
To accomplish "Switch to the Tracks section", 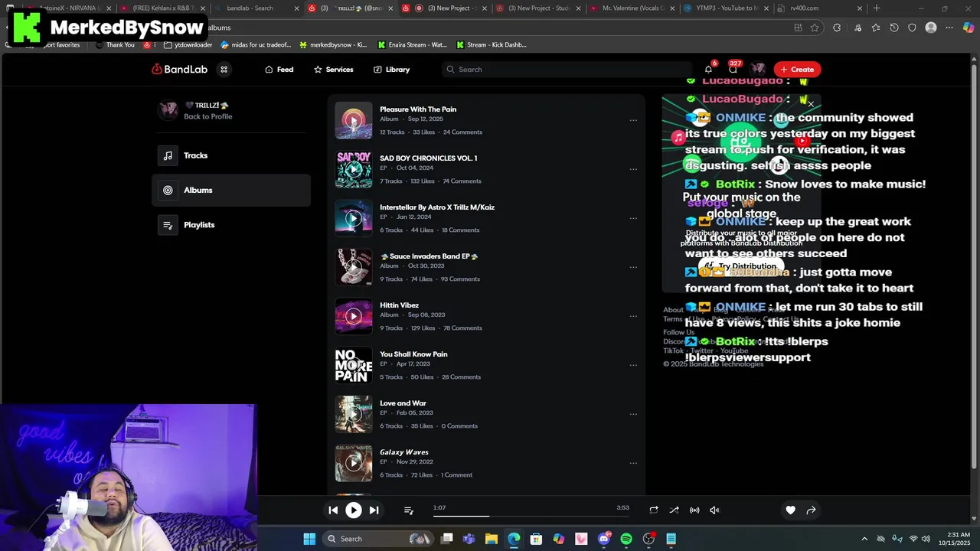I will [x=230, y=155].
